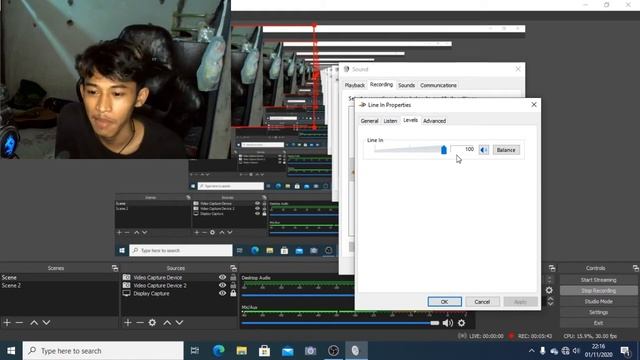Click the Mic/Aux volume slider handle
This screenshot has width=640, height=360.
(435, 323)
